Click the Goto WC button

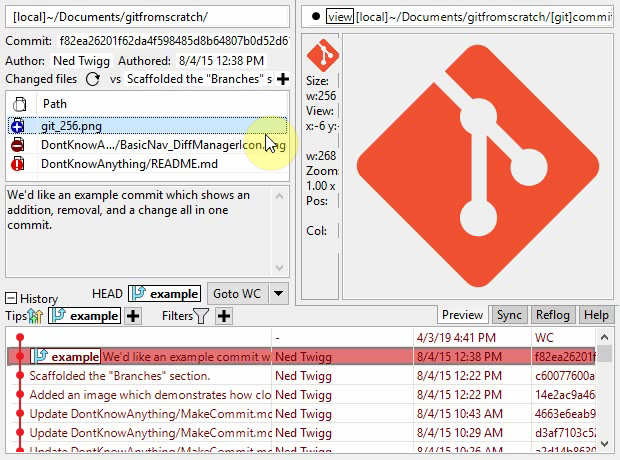[237, 294]
